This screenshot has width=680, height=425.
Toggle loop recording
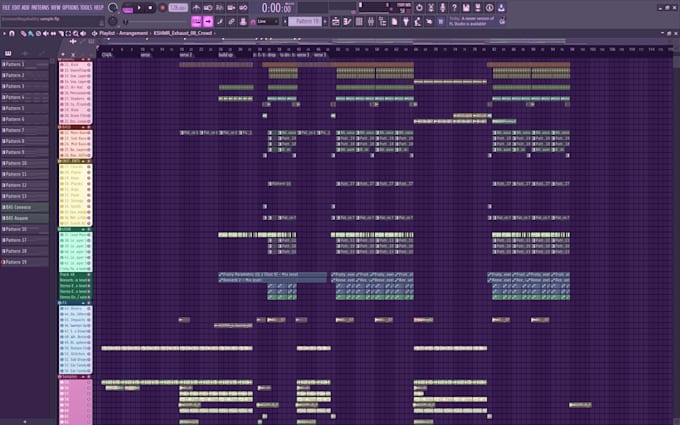click(243, 8)
